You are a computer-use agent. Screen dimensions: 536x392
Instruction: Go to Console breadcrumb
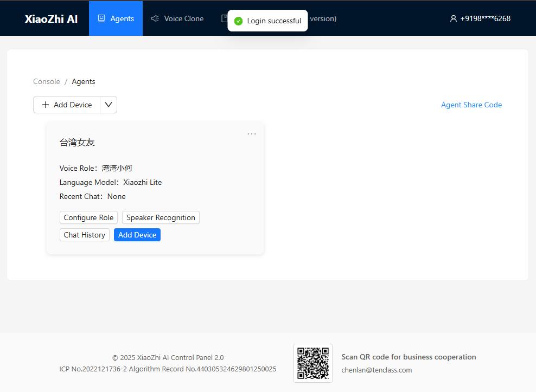(x=47, y=81)
